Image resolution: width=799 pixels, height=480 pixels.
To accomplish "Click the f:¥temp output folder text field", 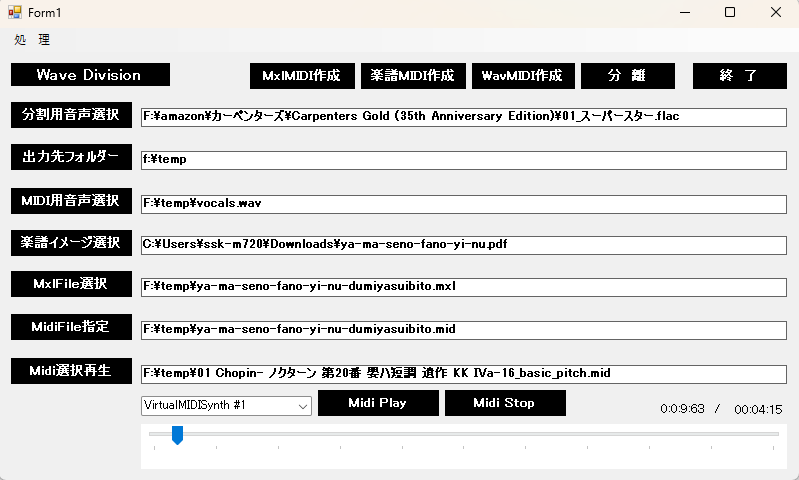I will coord(463,159).
